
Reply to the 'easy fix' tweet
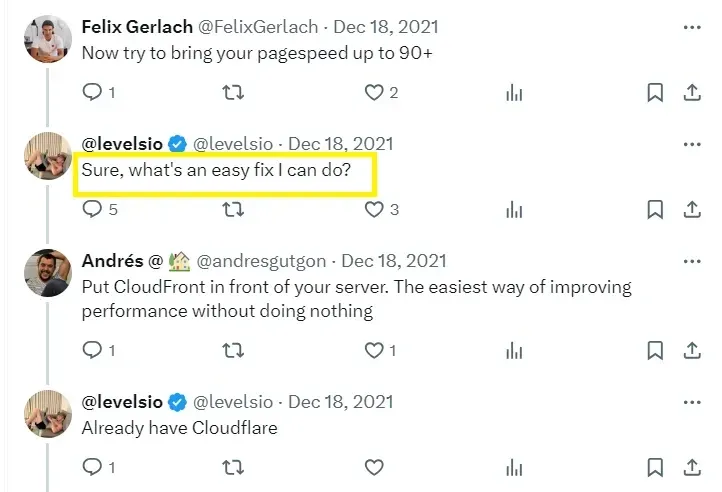tap(91, 210)
